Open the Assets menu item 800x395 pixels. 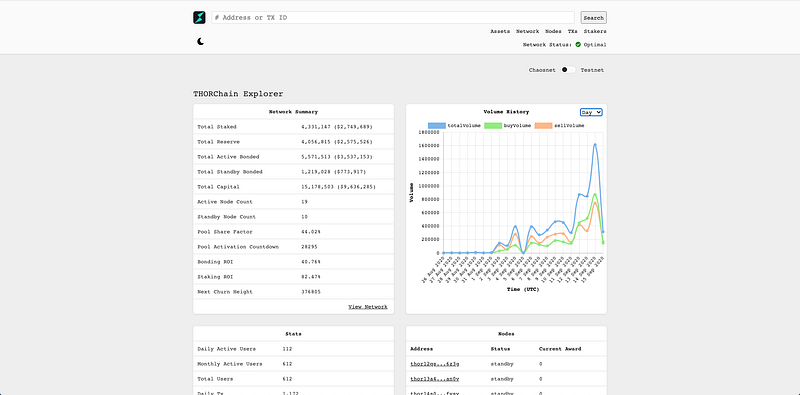(x=500, y=32)
